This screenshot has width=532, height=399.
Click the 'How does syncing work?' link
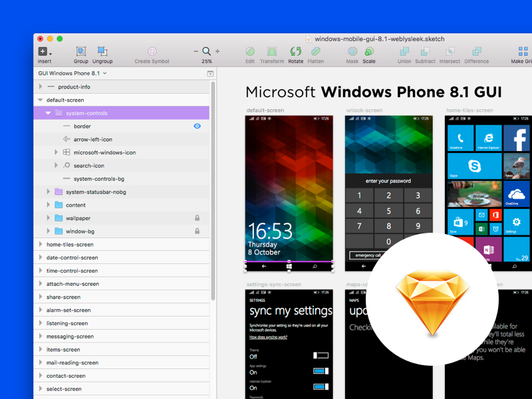tap(268, 337)
